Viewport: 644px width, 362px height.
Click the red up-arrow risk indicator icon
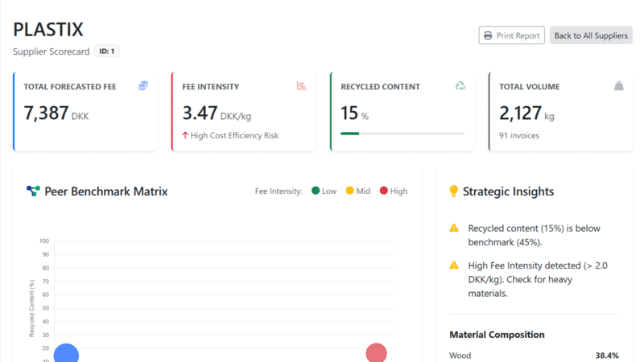tap(185, 135)
